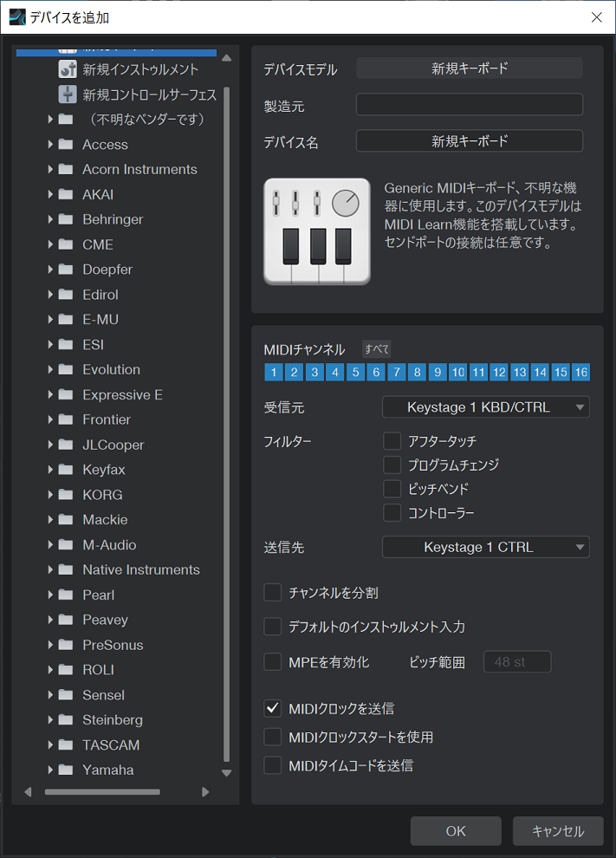
Task: Enable the プログラムチェンジ filter checkbox
Action: tap(392, 465)
